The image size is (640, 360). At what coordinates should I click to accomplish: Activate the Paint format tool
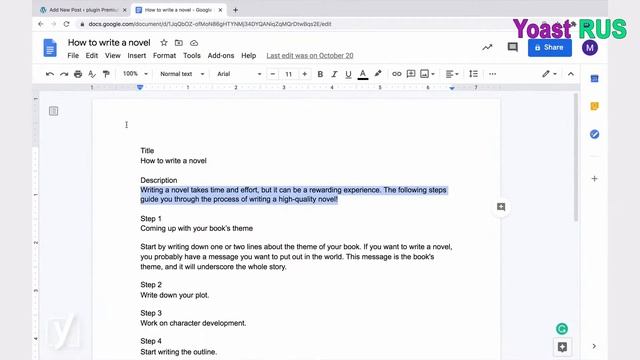pos(106,74)
